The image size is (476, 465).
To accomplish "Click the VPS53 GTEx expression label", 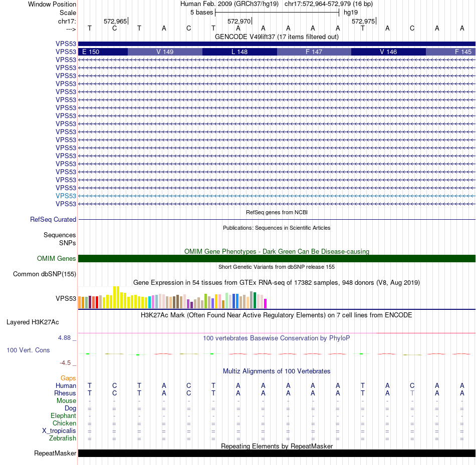I will [66, 298].
